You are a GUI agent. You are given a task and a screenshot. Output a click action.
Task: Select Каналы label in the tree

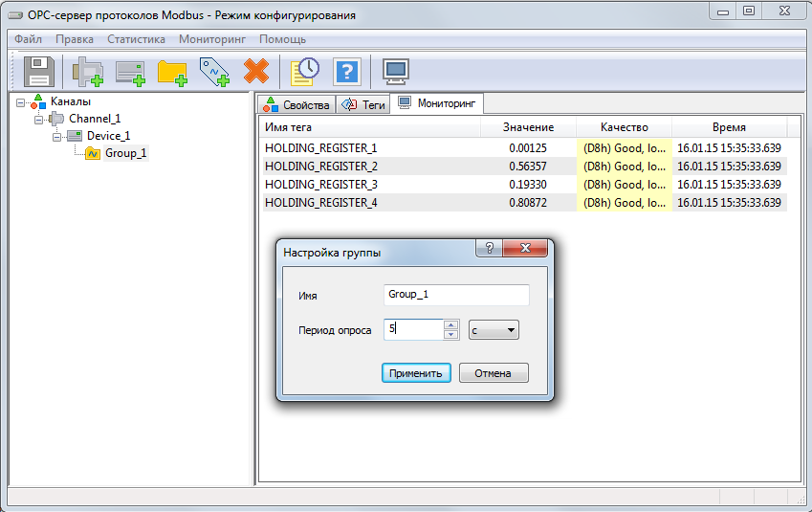(x=71, y=101)
